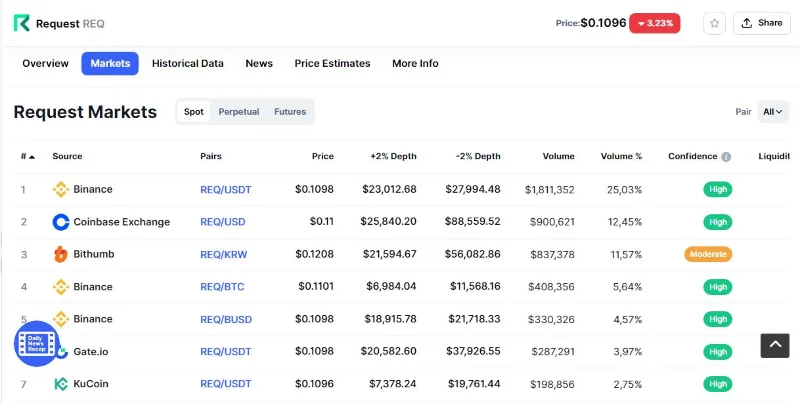Image resolution: width=800 pixels, height=405 pixels.
Task: Sort table by Source column
Action: pos(67,157)
